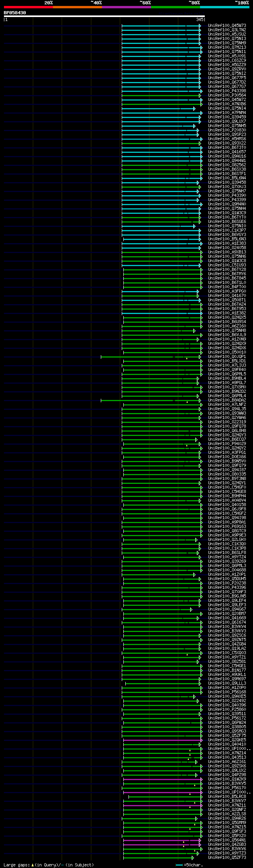The height and width of the screenshot is (868, 253).
Task: Open the UniRef100_Q9AR26 hit label
Action: 227,819
